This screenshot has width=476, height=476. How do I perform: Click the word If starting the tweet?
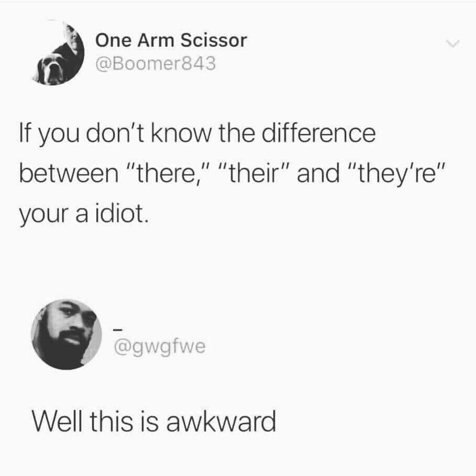pos(25,133)
